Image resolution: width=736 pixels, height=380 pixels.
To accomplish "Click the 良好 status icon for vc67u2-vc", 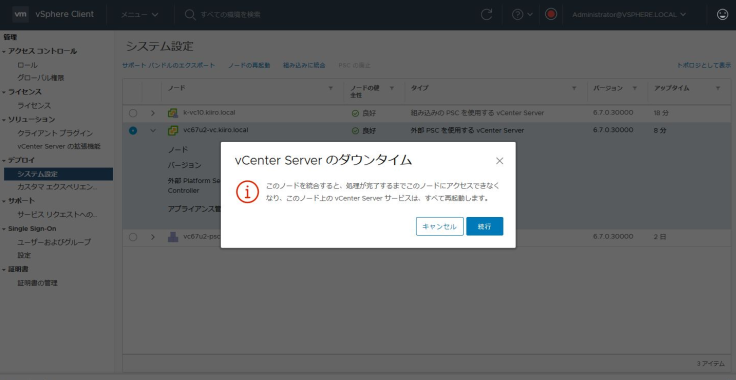I will [x=355, y=131].
